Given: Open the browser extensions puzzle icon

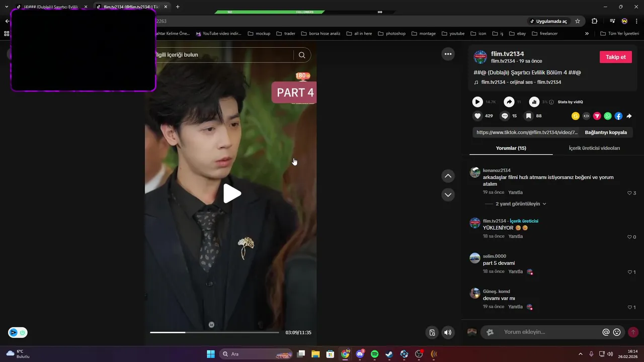Looking at the screenshot, I should (595, 21).
